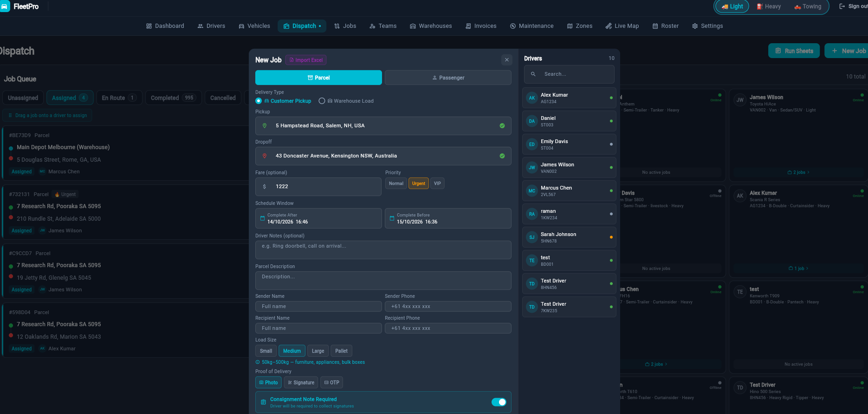868x414 pixels.
Task: Expand the 2 jobs link on James Wilson card
Action: (798, 172)
